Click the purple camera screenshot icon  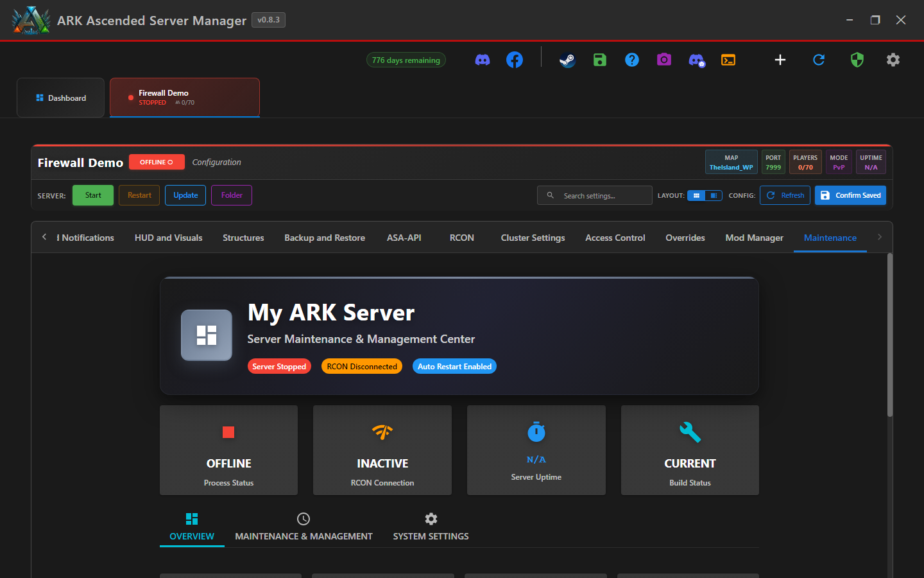664,60
